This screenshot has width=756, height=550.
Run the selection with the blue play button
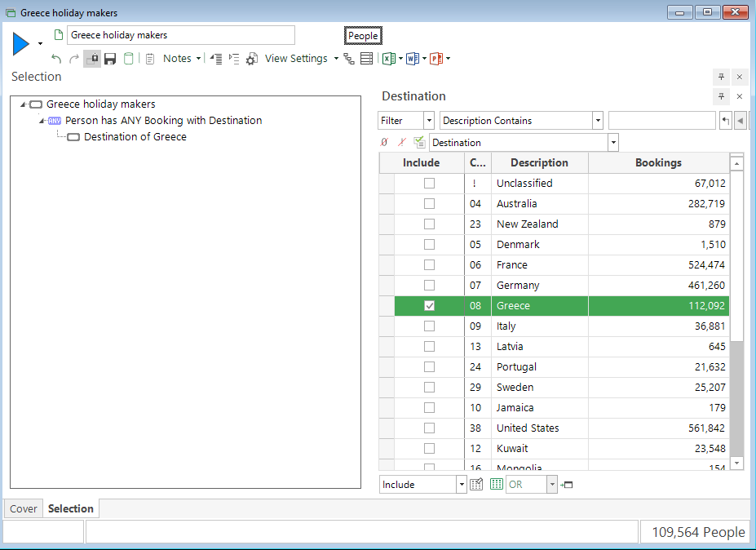tap(20, 43)
